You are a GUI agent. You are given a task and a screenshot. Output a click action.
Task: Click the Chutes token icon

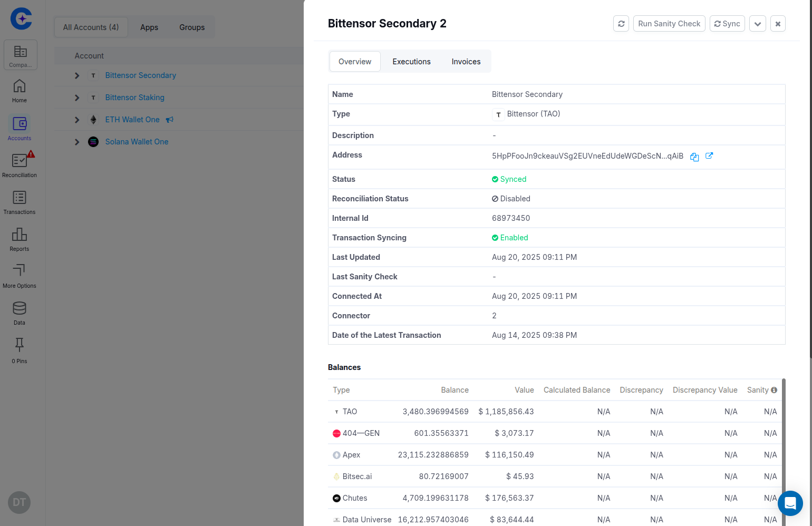[336, 498]
